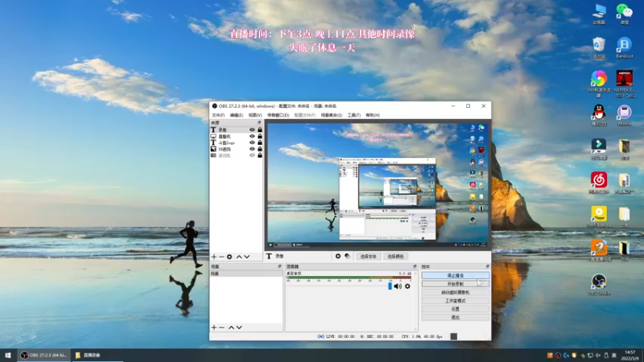Click the stop streaming button
Viewport: 644px width, 362px height.
pyautogui.click(x=455, y=275)
